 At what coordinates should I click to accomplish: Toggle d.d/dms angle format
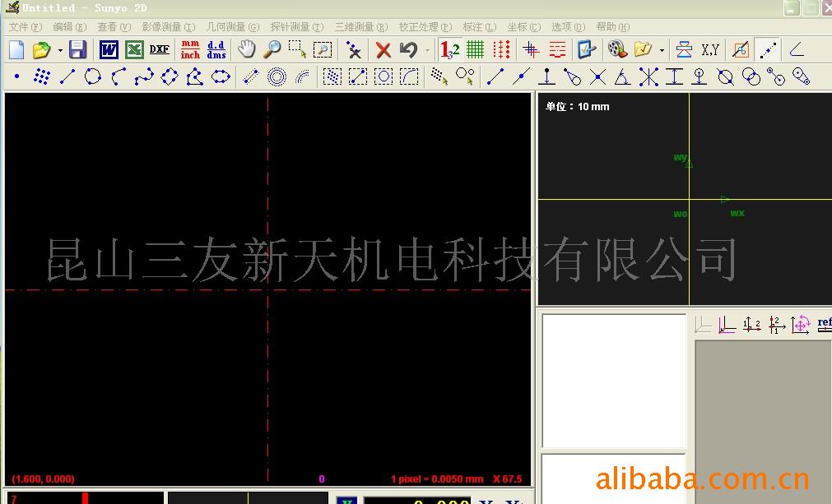click(216, 50)
